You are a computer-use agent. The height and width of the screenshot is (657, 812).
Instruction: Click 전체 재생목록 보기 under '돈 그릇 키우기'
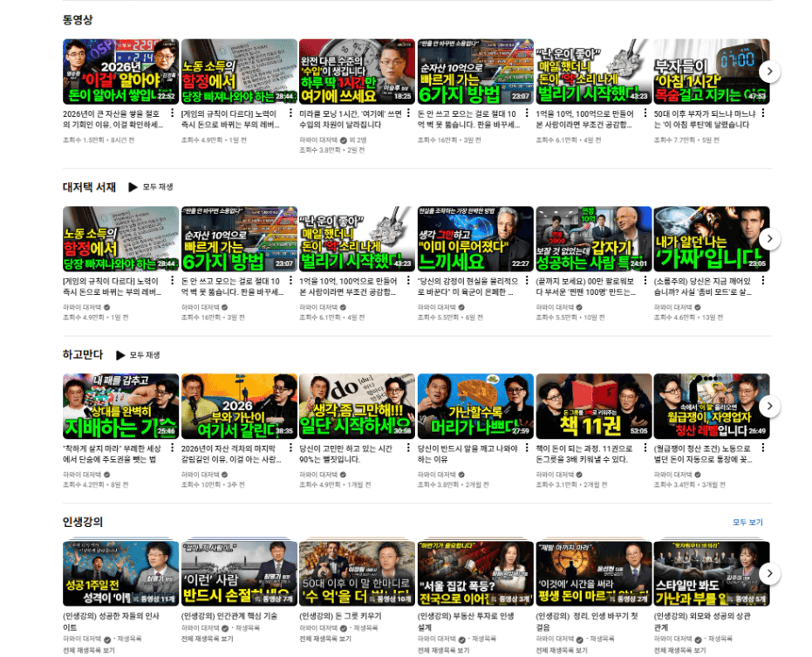(325, 639)
